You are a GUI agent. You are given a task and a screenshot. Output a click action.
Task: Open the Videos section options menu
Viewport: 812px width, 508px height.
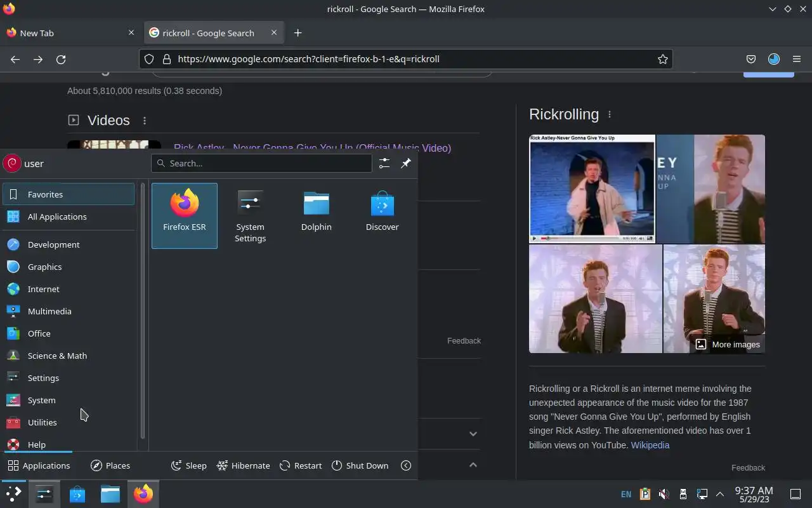point(145,121)
